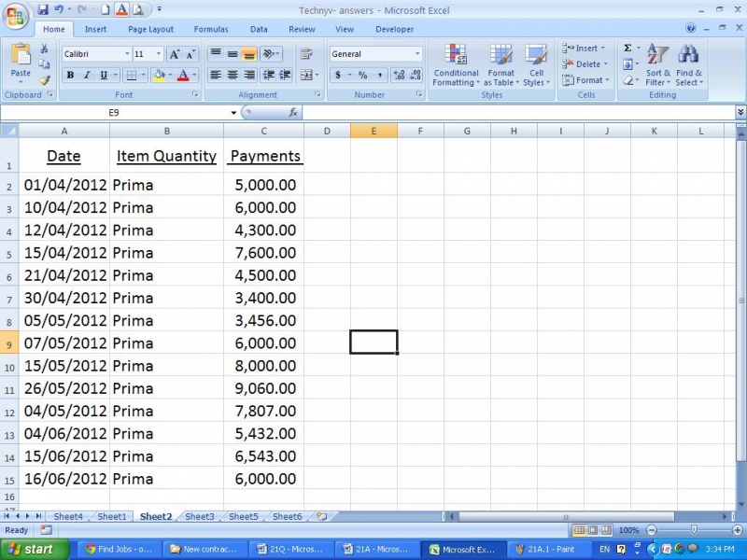This screenshot has height=560, width=747.
Task: Open the General number format dropdown
Action: tap(418, 53)
